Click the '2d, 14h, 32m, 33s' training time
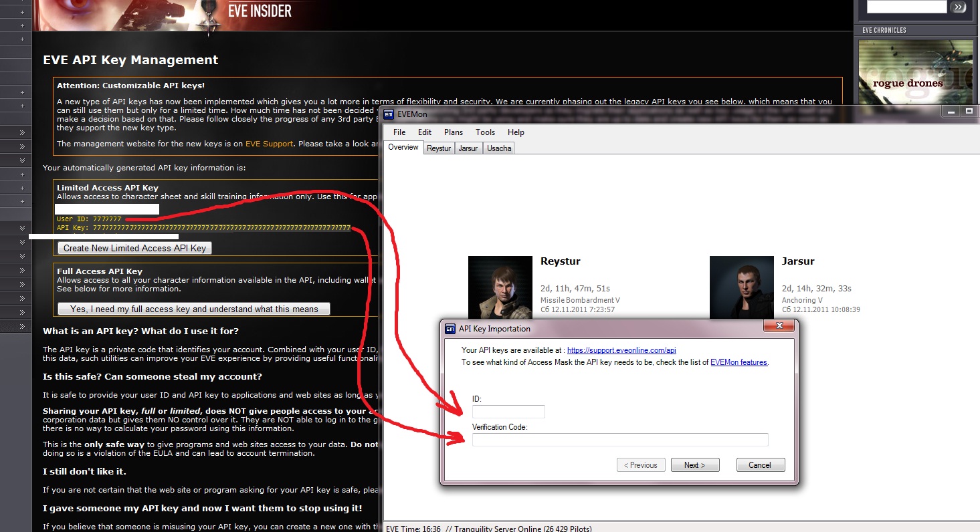Image resolution: width=980 pixels, height=532 pixels. pyautogui.click(x=817, y=289)
